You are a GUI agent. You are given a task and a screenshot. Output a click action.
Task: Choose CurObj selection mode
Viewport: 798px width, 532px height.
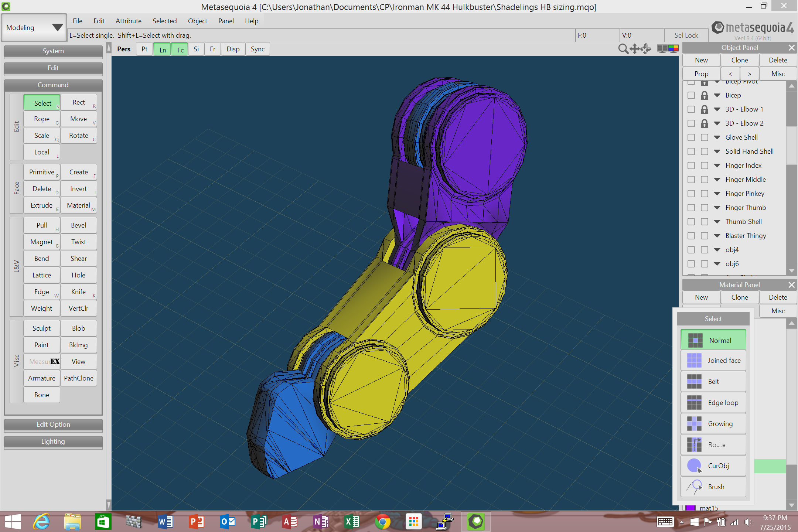coord(713,466)
